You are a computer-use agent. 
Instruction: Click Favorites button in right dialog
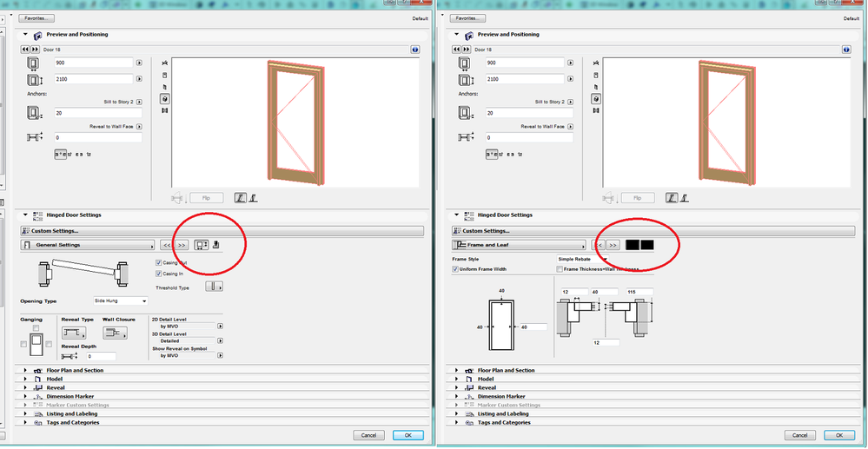pyautogui.click(x=467, y=18)
